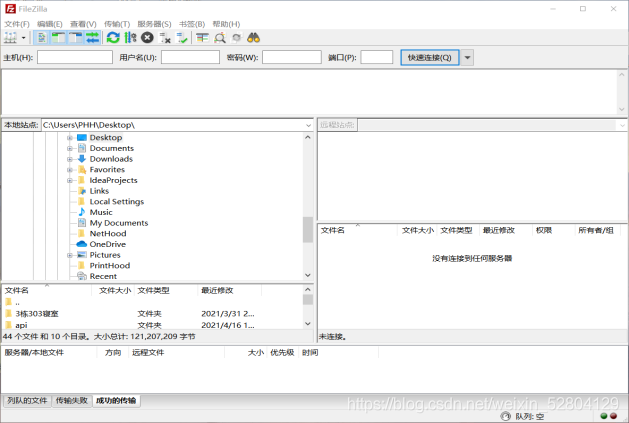Open the Site Manager dropdown arrow
Screen dimensions: 629x423
point(24,38)
